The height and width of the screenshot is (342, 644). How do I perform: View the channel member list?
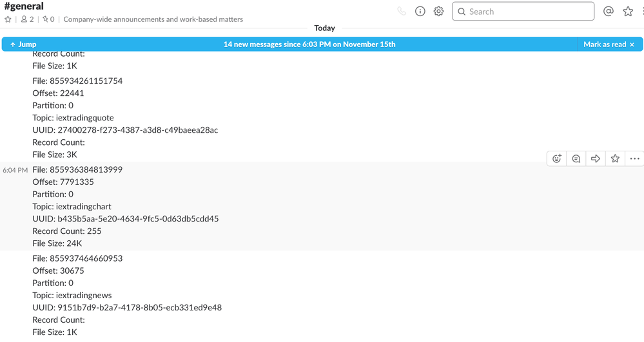pos(27,19)
